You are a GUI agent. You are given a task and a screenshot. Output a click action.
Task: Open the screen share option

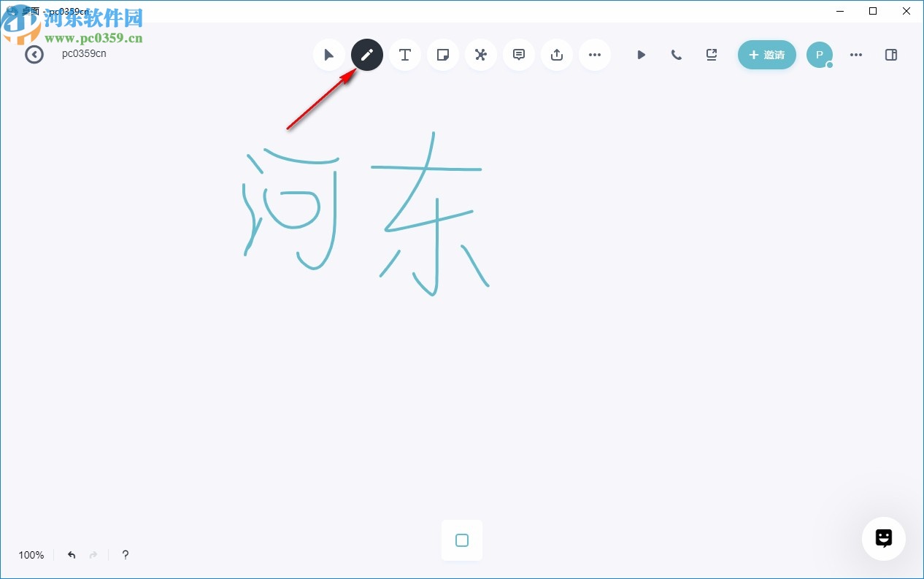point(711,54)
